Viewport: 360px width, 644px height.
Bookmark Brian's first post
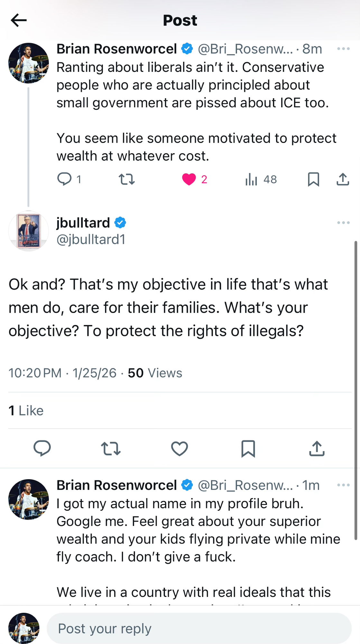click(313, 179)
